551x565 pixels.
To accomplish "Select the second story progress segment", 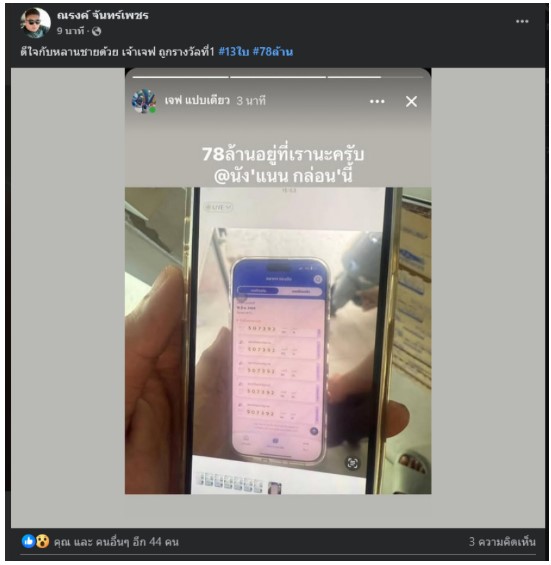I will 278,77.
